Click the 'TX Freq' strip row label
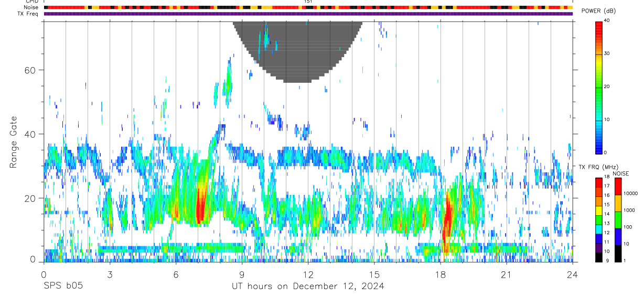The height and width of the screenshot is (297, 644). point(28,14)
